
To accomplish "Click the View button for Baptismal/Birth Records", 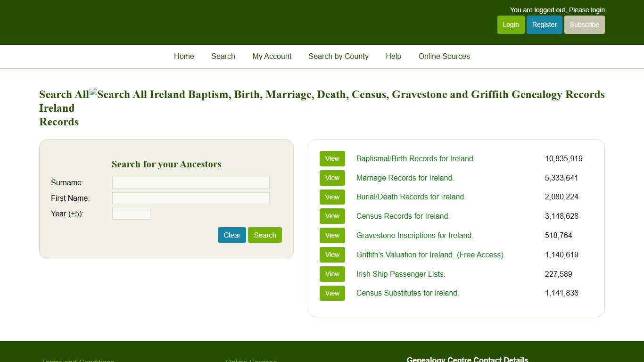I will [x=332, y=159].
